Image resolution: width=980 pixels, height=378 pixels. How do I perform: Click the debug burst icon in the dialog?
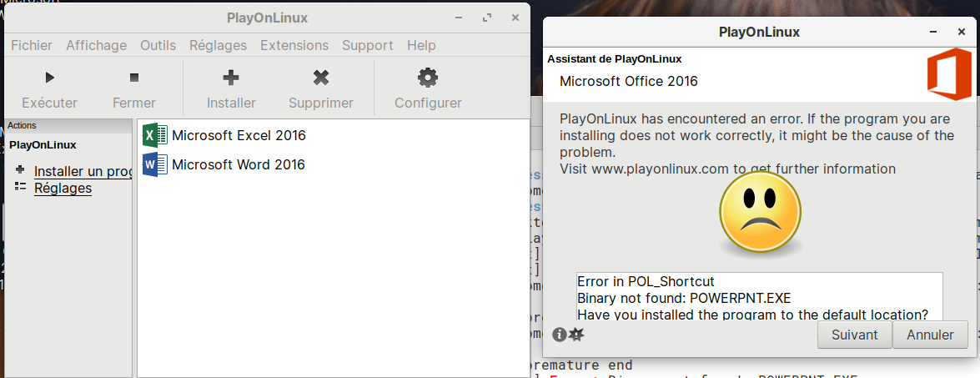coord(576,335)
